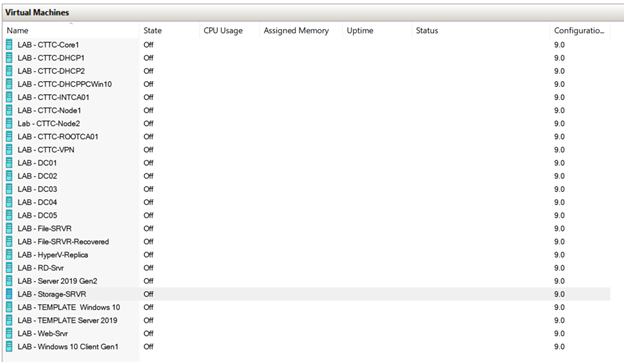Click the VM icon for LAB - File-SRVR-Recovered
The width and height of the screenshot is (624, 362).
(9, 241)
